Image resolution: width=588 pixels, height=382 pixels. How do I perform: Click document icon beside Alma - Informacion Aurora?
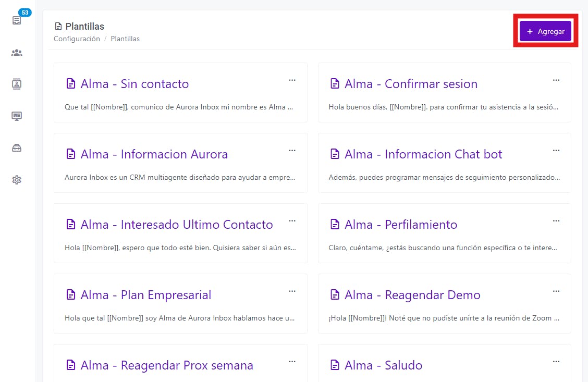(71, 154)
